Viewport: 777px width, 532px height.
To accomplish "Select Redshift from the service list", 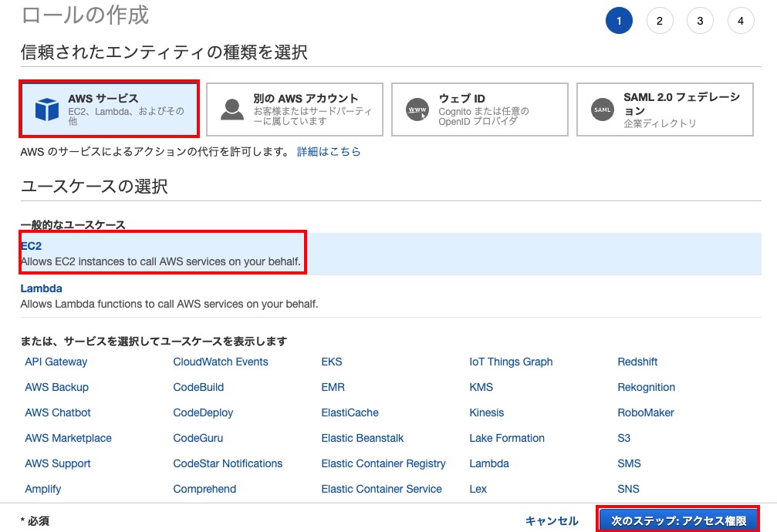I will (x=637, y=362).
